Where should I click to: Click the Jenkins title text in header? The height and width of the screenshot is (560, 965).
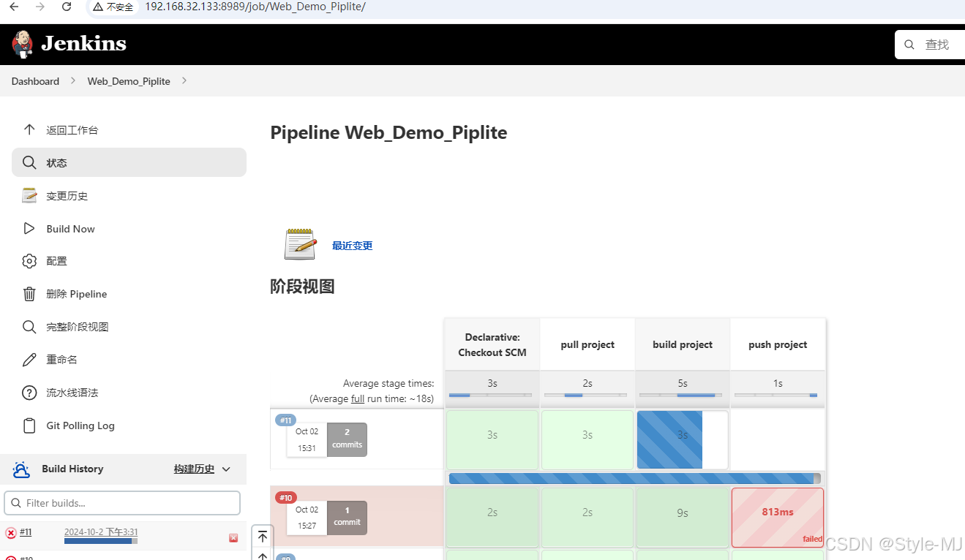pyautogui.click(x=83, y=44)
